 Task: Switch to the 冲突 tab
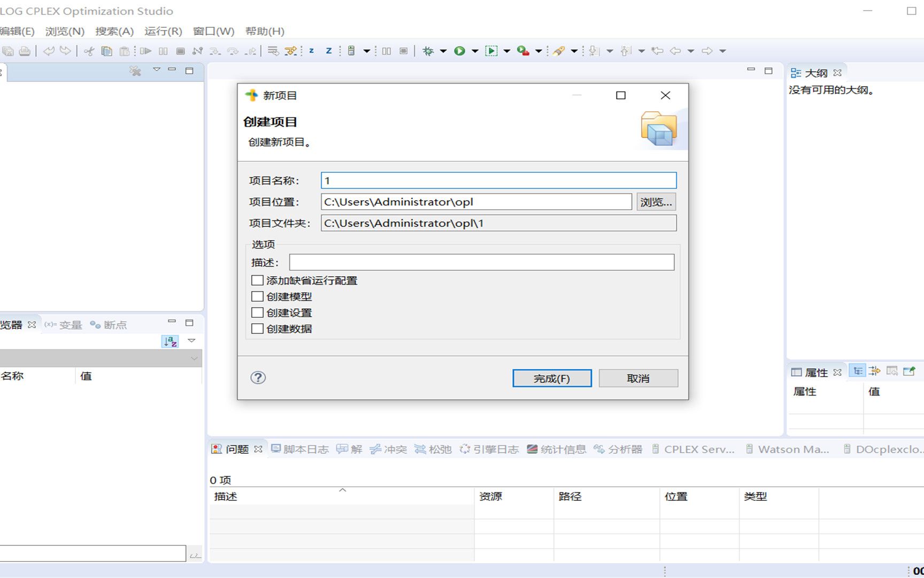click(x=389, y=449)
